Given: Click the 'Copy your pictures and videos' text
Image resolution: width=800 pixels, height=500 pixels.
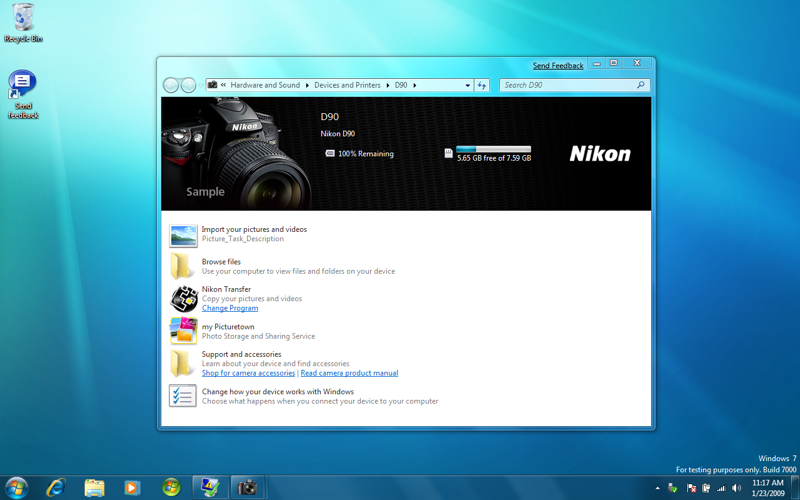Looking at the screenshot, I should pyautogui.click(x=252, y=298).
